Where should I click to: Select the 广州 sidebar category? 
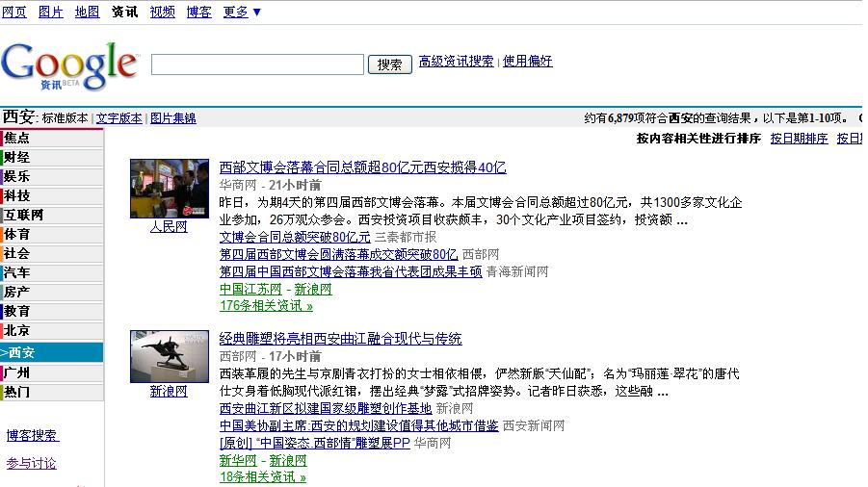pos(51,372)
